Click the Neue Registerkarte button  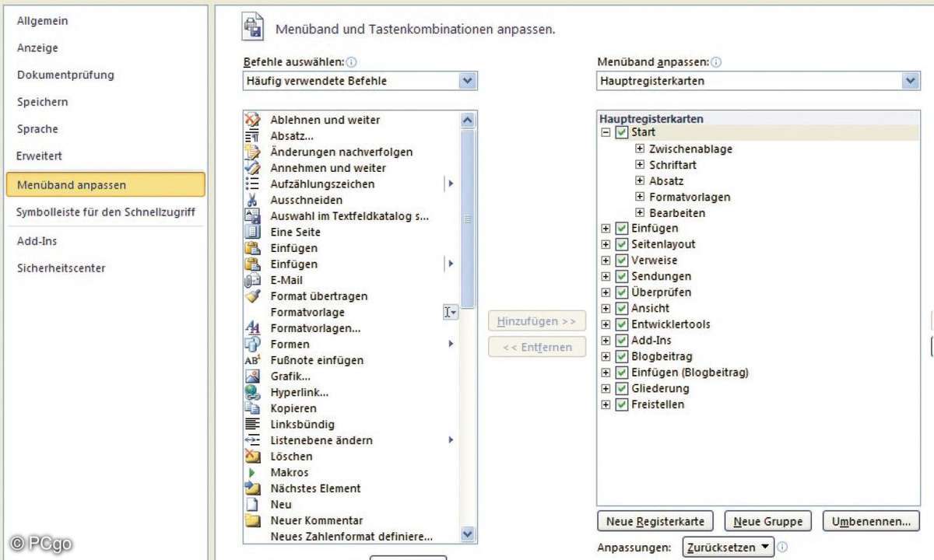pyautogui.click(x=655, y=521)
